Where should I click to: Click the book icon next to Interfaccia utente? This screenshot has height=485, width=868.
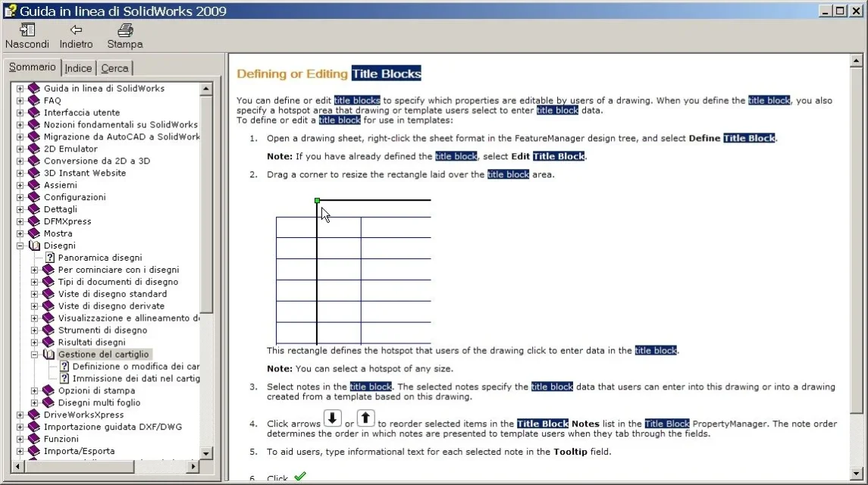(34, 112)
